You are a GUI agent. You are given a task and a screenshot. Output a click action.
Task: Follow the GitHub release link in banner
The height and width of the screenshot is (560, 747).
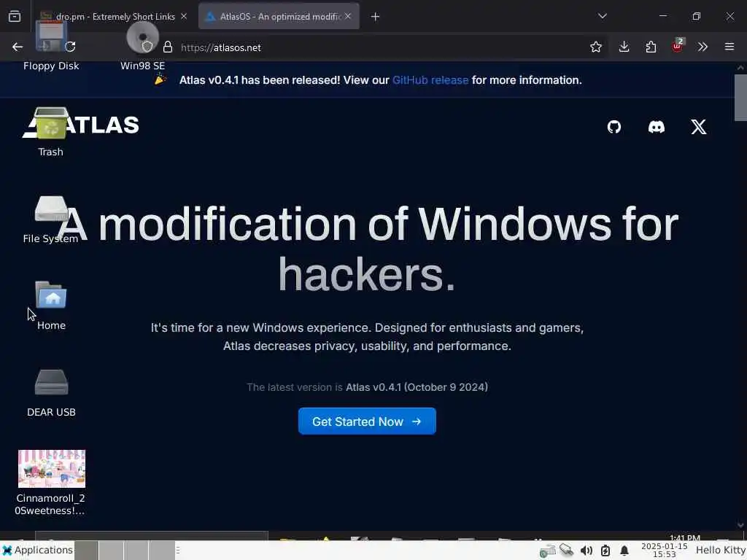tap(430, 80)
